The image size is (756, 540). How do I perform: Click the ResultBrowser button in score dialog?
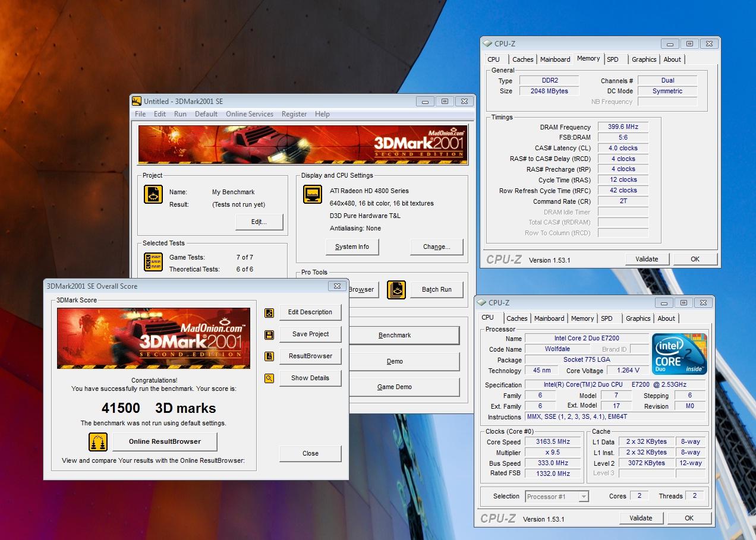coord(310,356)
